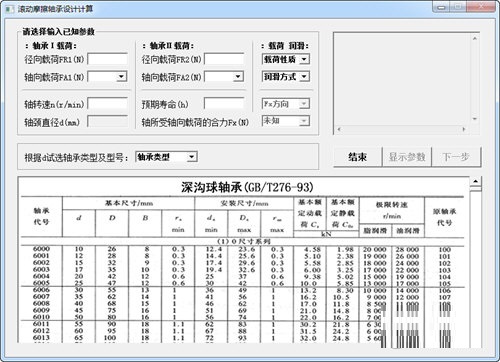
Task: Click the 请选择输入已知参数 group label
Action: [59, 32]
